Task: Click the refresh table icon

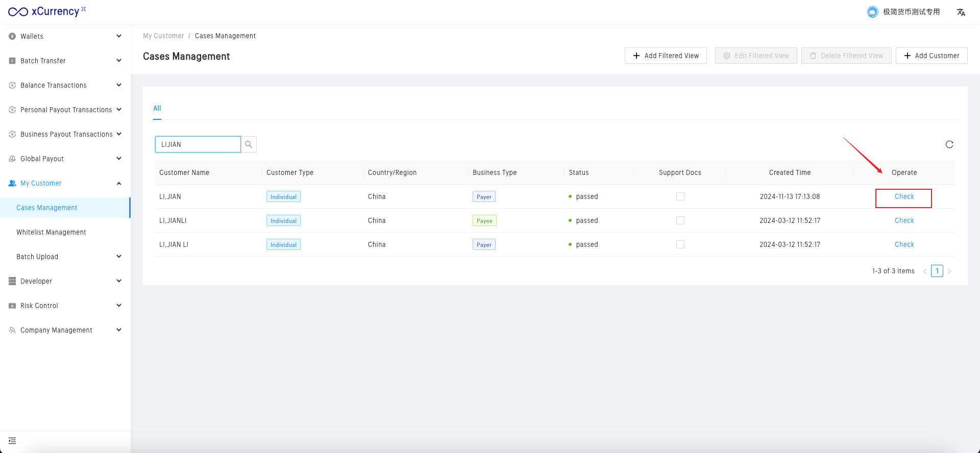Action: (x=949, y=144)
